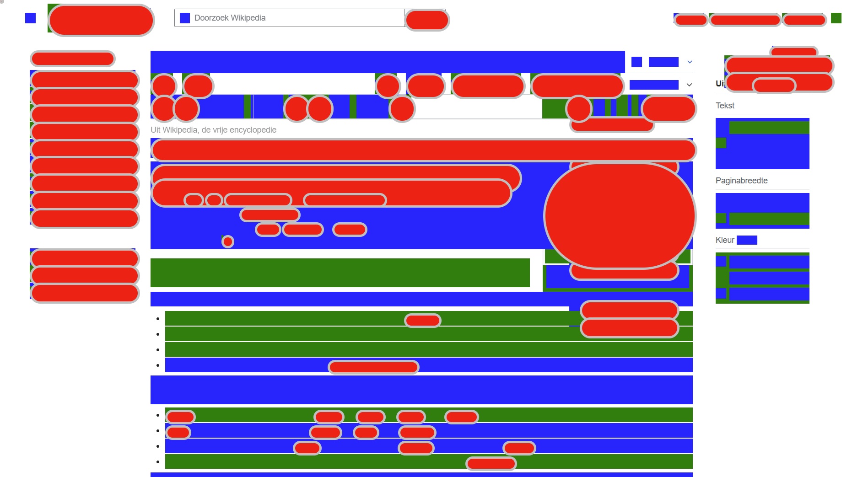The height and width of the screenshot is (477, 868).
Task: Open the more options icon at top right
Action: point(836,18)
